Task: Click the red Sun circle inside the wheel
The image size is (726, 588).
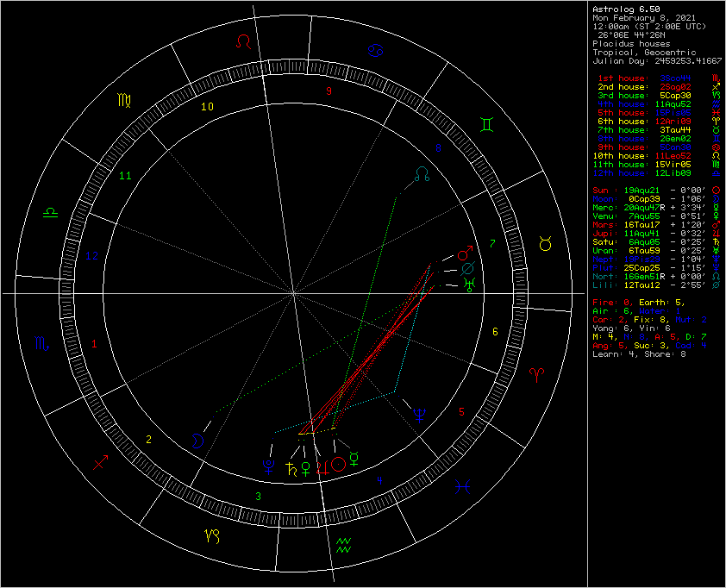Action: pyautogui.click(x=339, y=465)
